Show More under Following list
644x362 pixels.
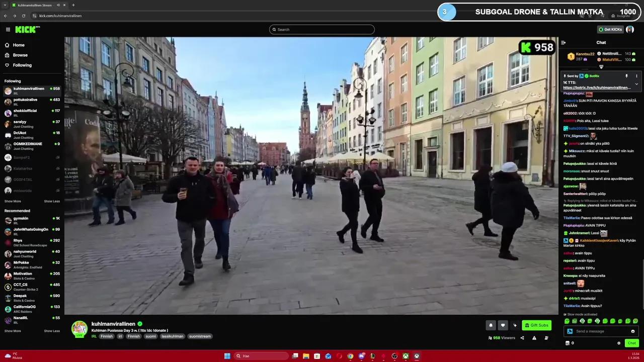point(13,201)
